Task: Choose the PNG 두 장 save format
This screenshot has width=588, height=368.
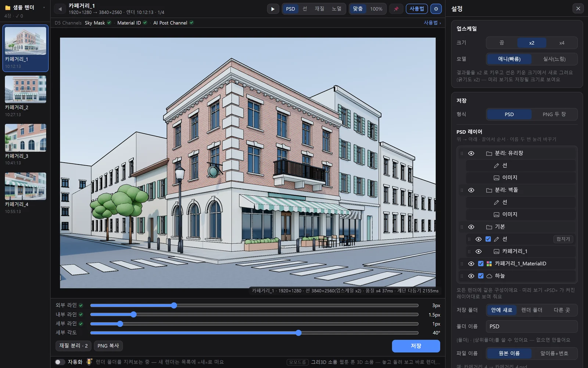Action: point(554,114)
